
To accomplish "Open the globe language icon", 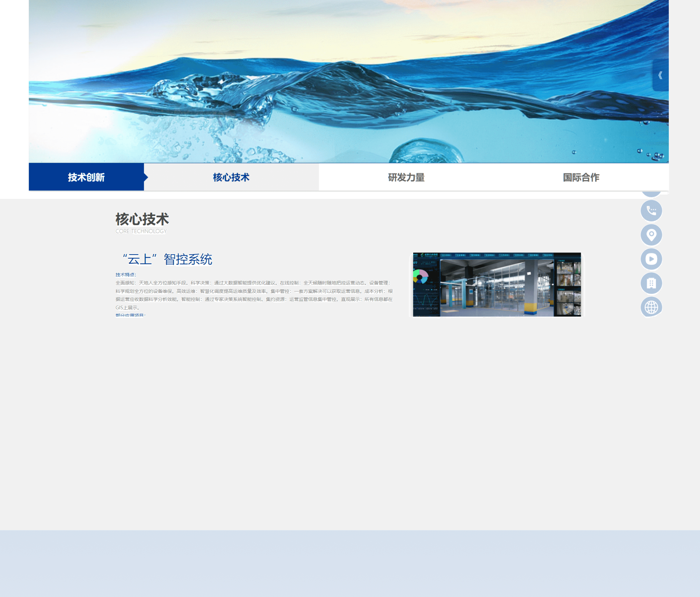I will [651, 307].
